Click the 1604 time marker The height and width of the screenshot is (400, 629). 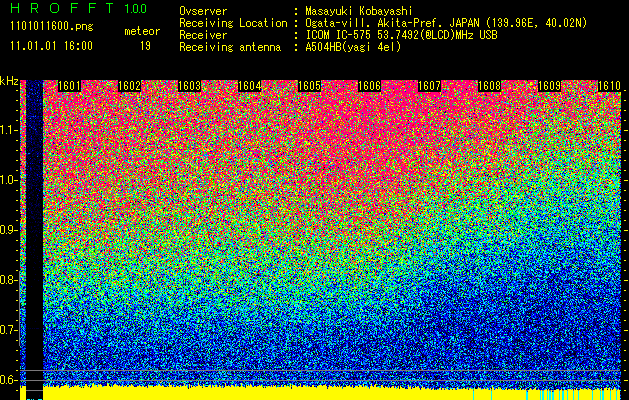point(250,86)
